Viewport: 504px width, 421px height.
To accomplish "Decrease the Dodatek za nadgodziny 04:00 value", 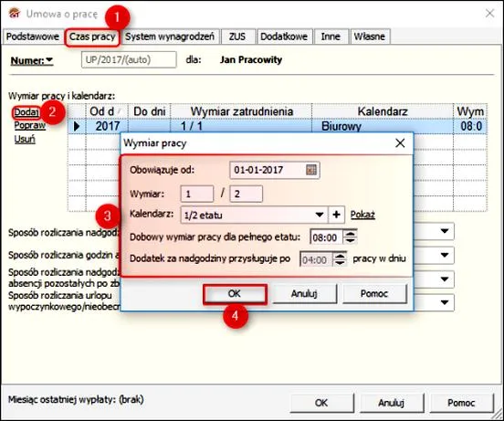I will (x=340, y=263).
